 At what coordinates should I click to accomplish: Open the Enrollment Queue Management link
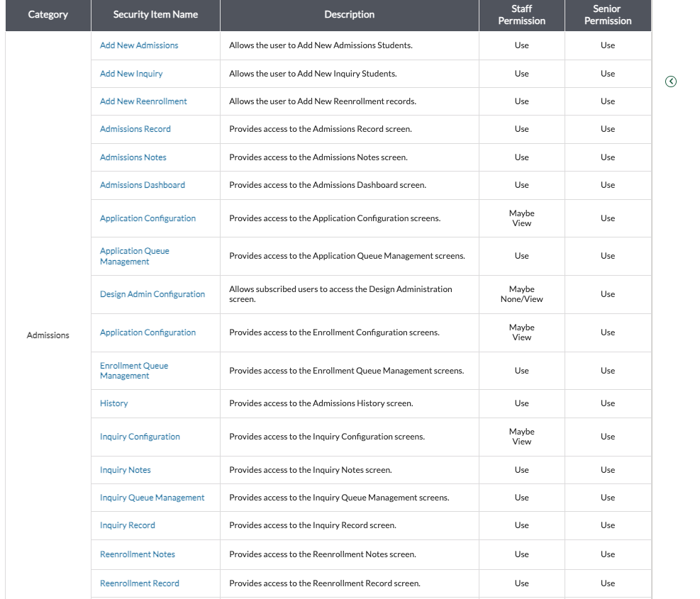click(x=134, y=371)
